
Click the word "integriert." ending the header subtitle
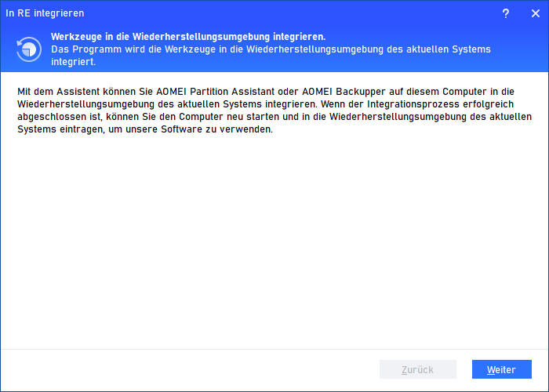(74, 62)
